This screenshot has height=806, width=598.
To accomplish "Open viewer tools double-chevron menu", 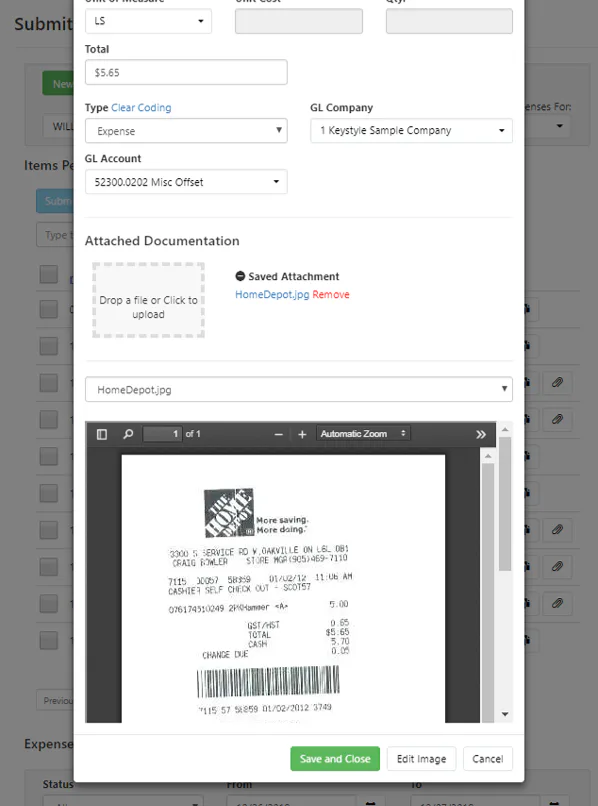I will tap(481, 434).
